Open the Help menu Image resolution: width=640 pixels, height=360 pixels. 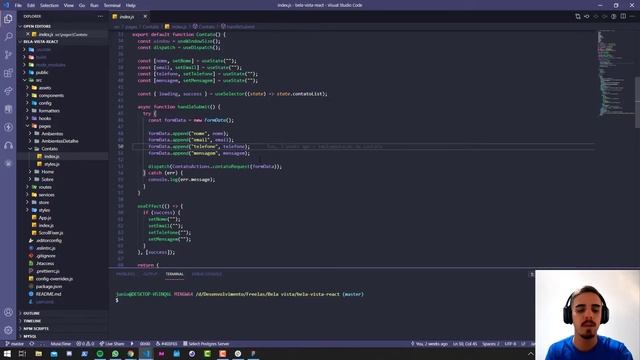pyautogui.click(x=131, y=5)
